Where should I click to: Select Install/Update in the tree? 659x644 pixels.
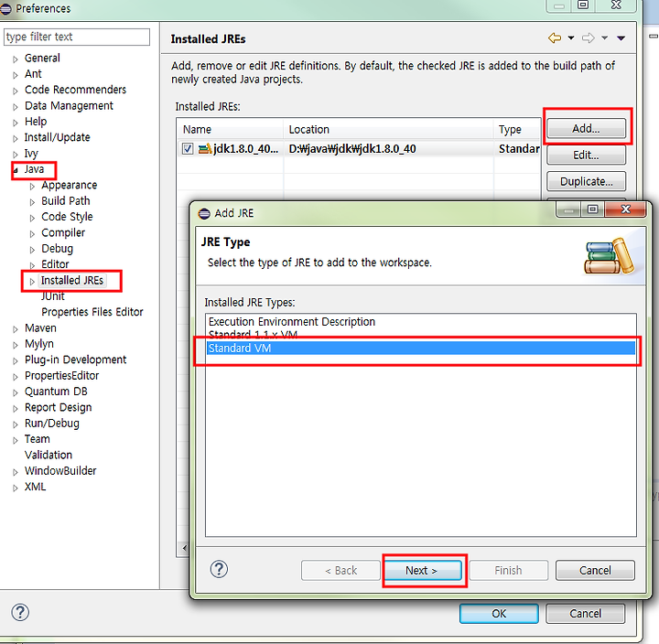point(57,137)
